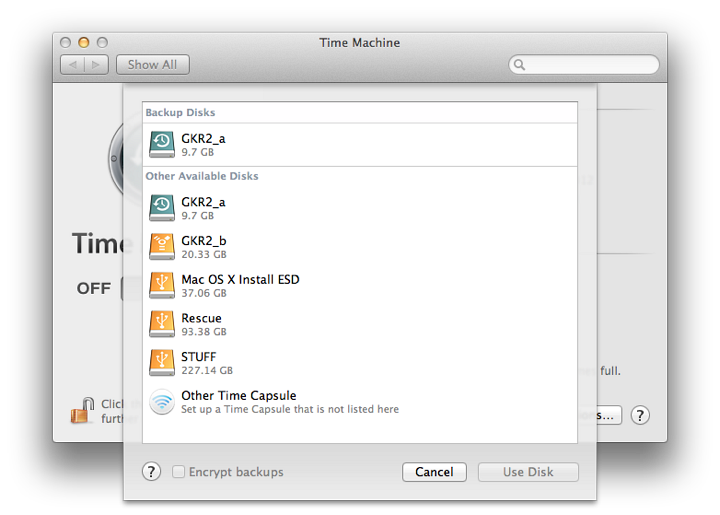The width and height of the screenshot is (720, 515).
Task: Click the Mac OS X Install ESD USB icon
Action: [x=162, y=285]
